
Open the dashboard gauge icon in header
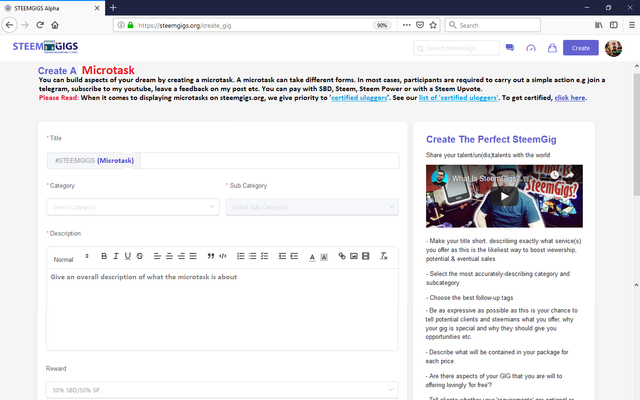click(531, 48)
